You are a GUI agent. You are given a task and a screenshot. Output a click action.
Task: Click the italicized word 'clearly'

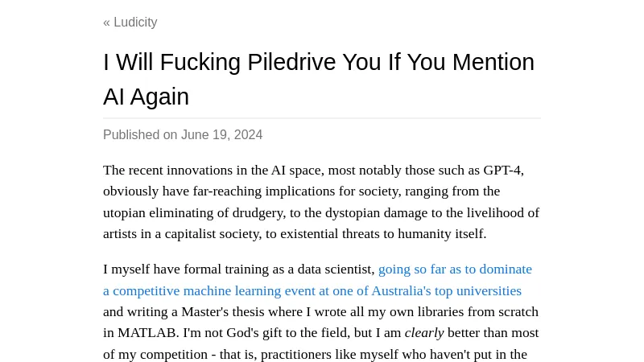pyautogui.click(x=424, y=332)
